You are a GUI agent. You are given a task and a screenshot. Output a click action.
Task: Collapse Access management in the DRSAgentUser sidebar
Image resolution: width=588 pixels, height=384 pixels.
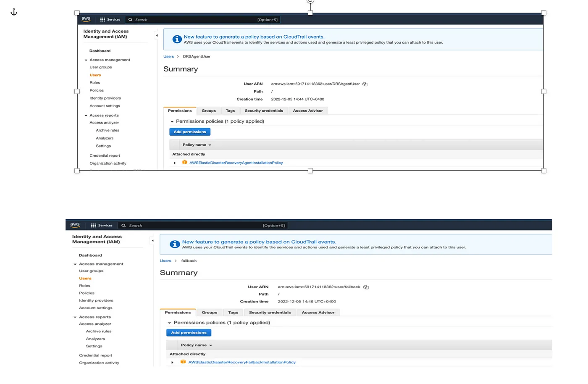86,60
